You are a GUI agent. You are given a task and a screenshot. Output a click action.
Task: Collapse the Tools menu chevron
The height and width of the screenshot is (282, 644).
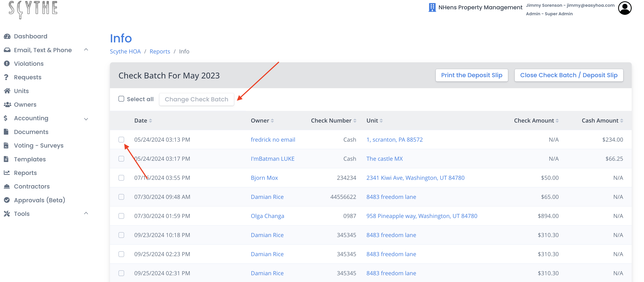[x=86, y=213]
